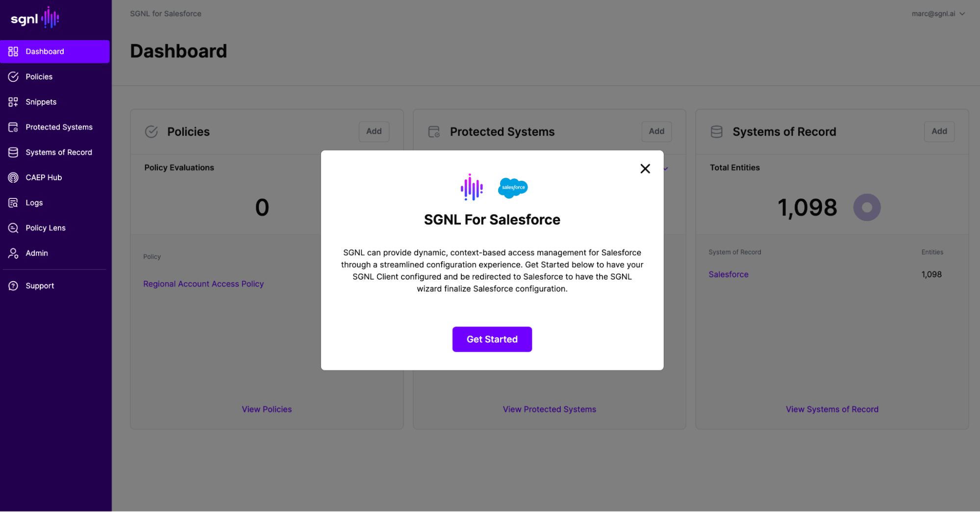Click the SGNL for Salesforce breadcrumb text
980x512 pixels.
[166, 14]
